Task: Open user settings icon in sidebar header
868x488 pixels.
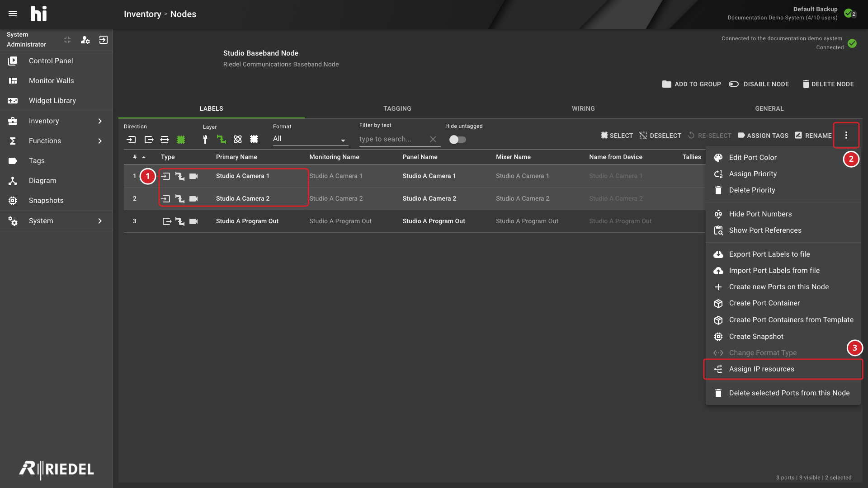Action: point(85,40)
